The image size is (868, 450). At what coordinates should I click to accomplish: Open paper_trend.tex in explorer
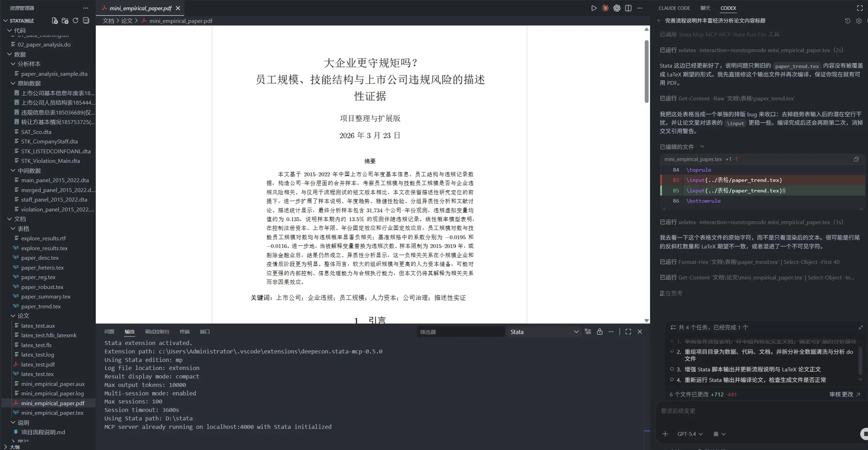tap(41, 306)
